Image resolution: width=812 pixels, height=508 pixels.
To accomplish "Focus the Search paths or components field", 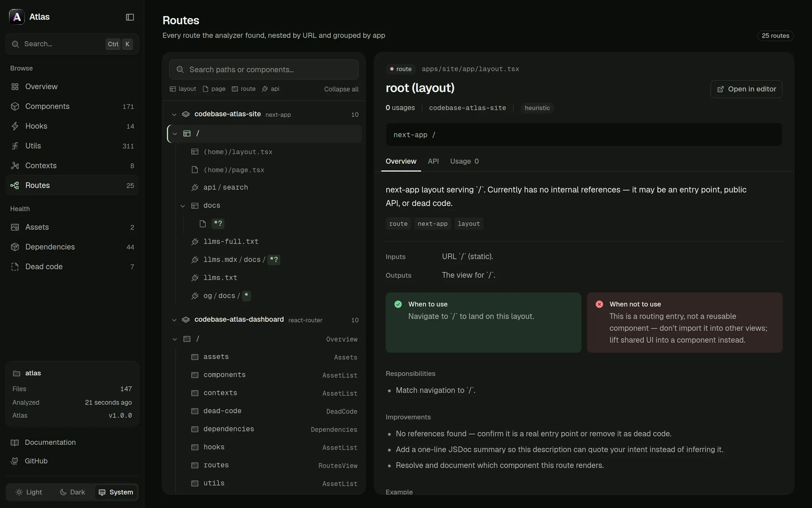I will (264, 70).
